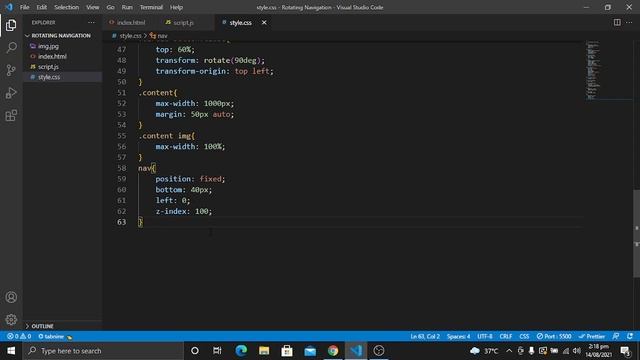Viewport: 640px width, 360px height.
Task: Open the Action Center notifications icon
Action: 625,351
